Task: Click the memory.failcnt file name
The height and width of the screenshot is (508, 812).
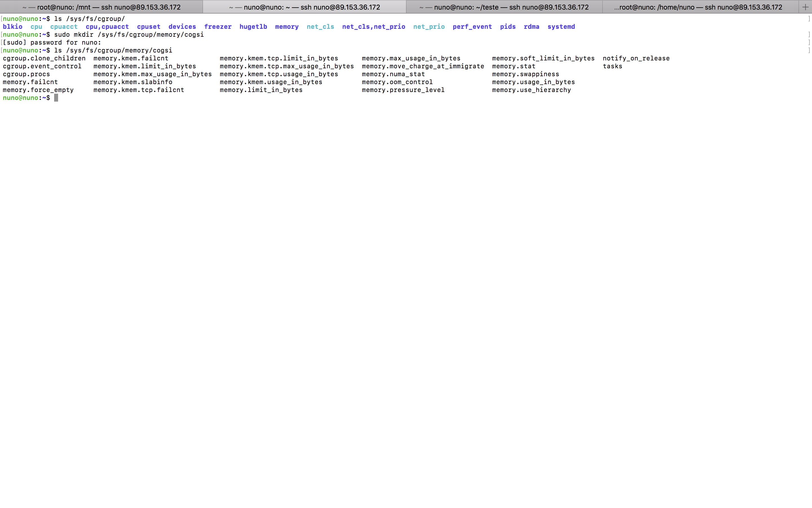Action: point(30,82)
